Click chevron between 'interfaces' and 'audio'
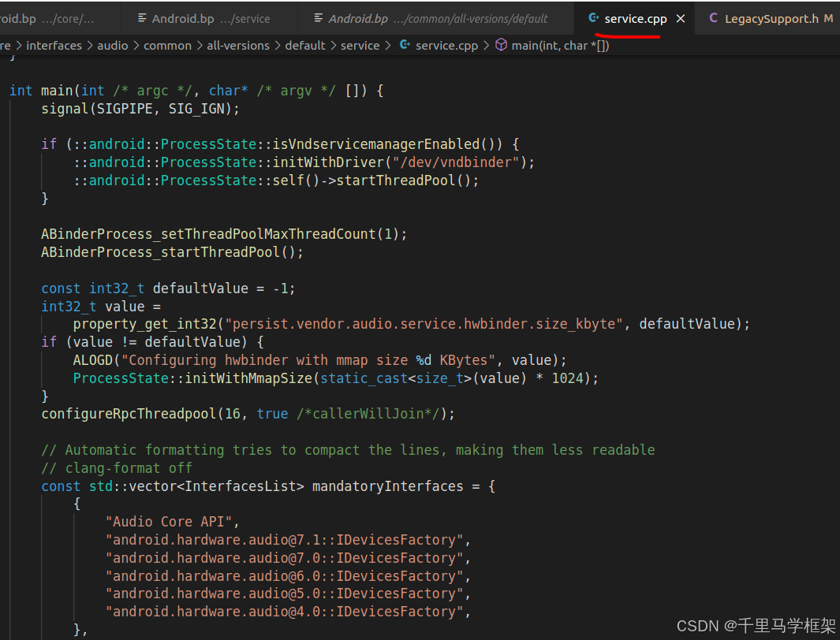Screen dimensions: 840x640 click(89, 46)
